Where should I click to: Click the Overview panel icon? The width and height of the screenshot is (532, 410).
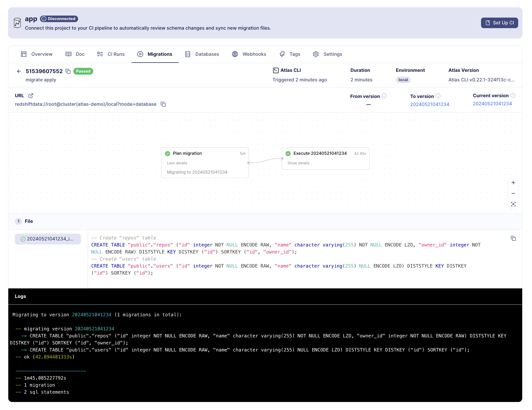(24, 54)
